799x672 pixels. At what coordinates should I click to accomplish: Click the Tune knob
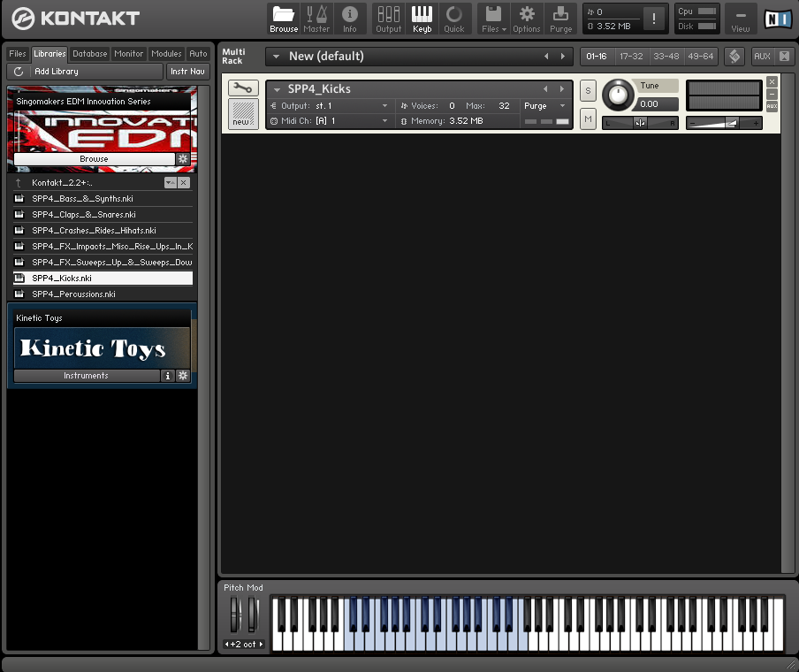coord(618,95)
